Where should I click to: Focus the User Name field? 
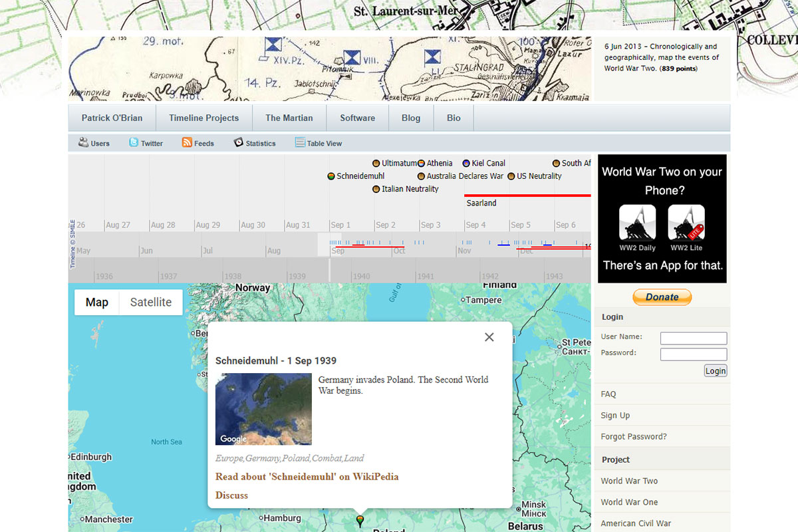coord(694,338)
